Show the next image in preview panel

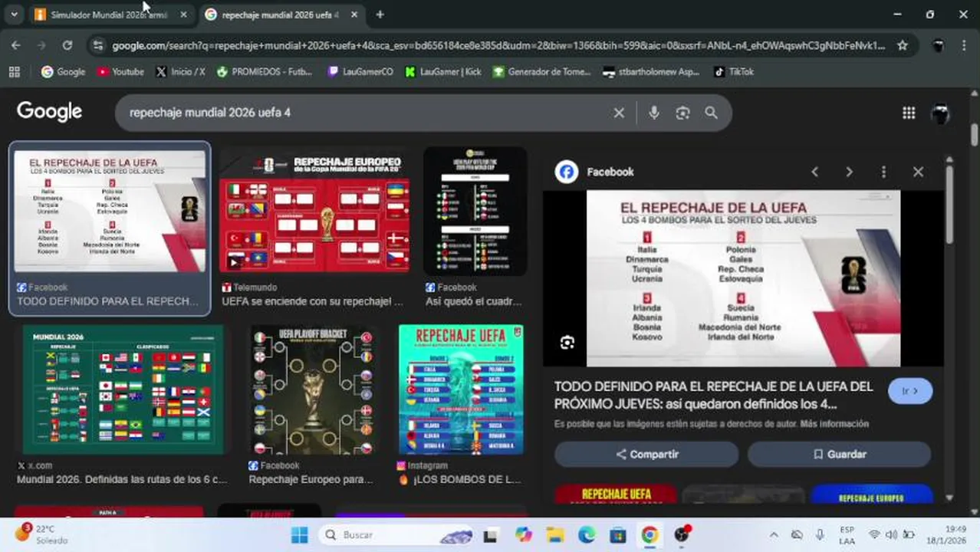tap(848, 172)
